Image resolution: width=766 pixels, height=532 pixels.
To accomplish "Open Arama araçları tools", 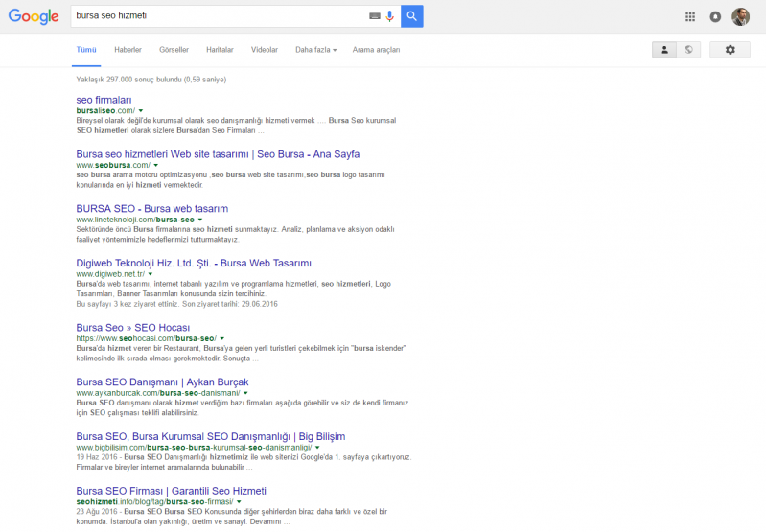I will tap(376, 50).
